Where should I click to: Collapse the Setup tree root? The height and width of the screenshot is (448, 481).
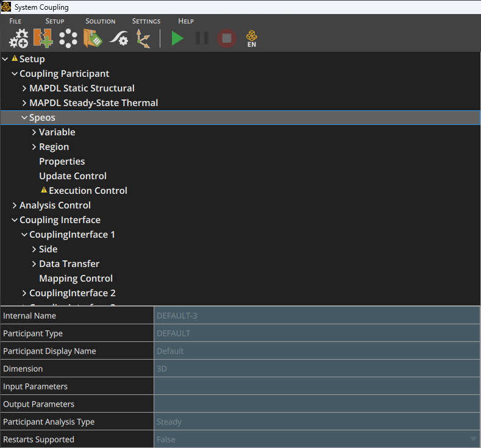5,59
